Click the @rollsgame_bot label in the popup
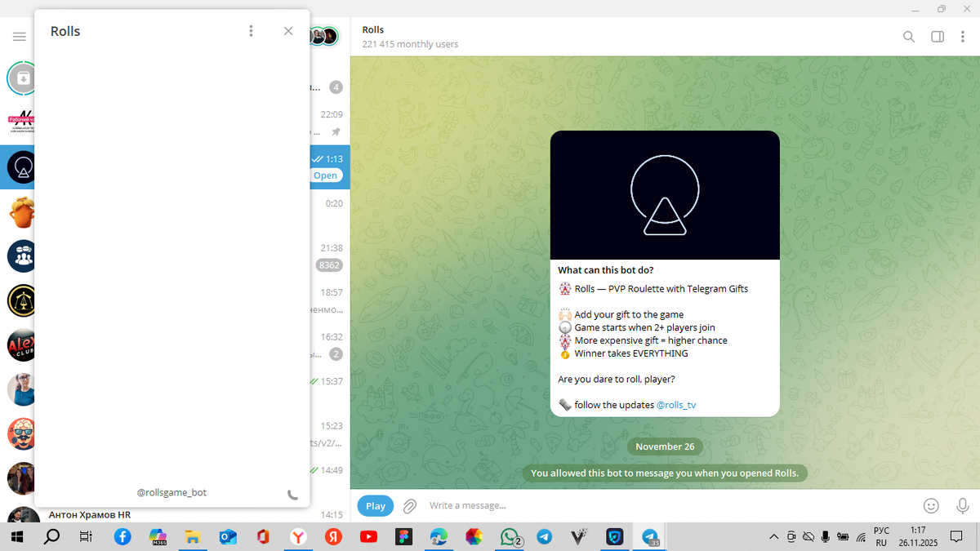 (171, 492)
